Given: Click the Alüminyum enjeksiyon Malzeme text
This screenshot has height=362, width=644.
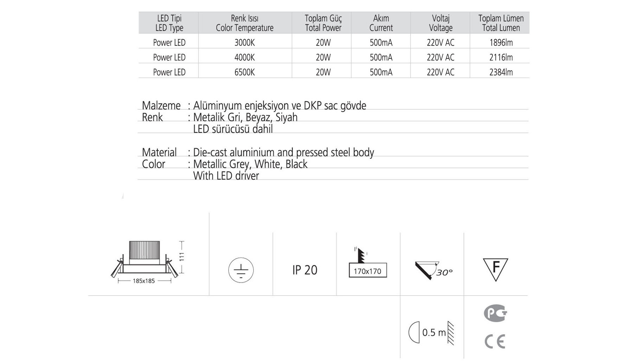Looking at the screenshot, I should coord(279,105).
